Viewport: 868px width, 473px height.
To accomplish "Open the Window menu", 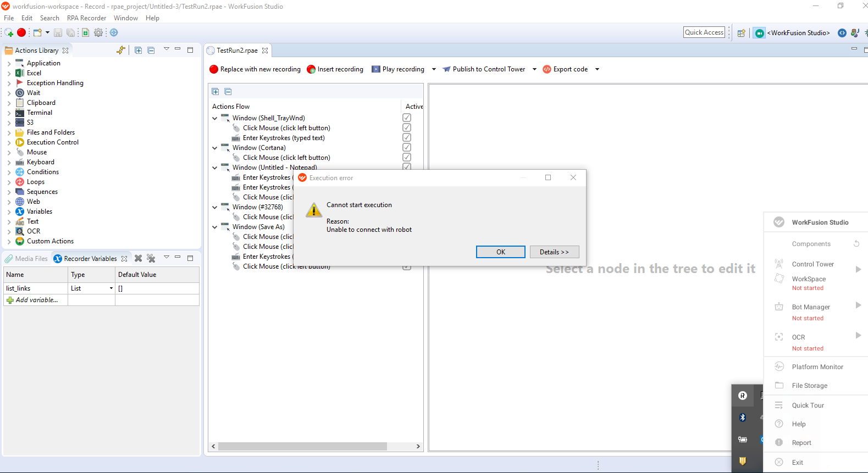I will tap(126, 18).
